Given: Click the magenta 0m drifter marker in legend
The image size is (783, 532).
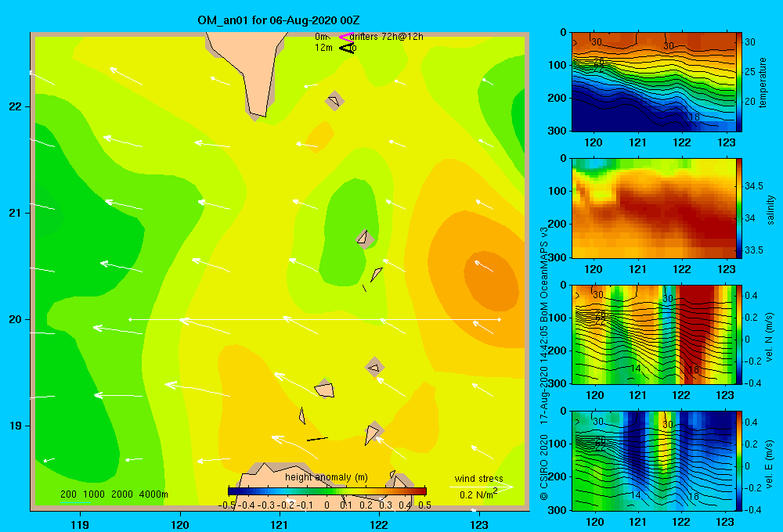Looking at the screenshot, I should 346,37.
